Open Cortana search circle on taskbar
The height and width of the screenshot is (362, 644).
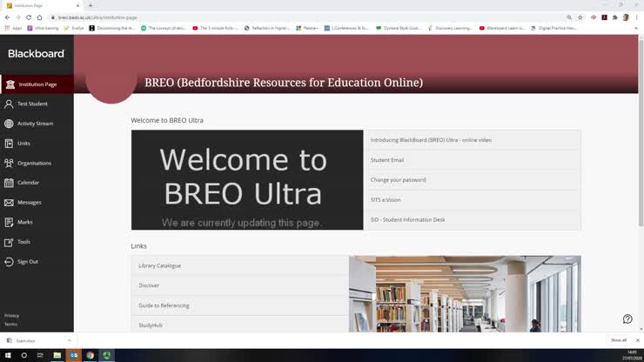[23, 355]
